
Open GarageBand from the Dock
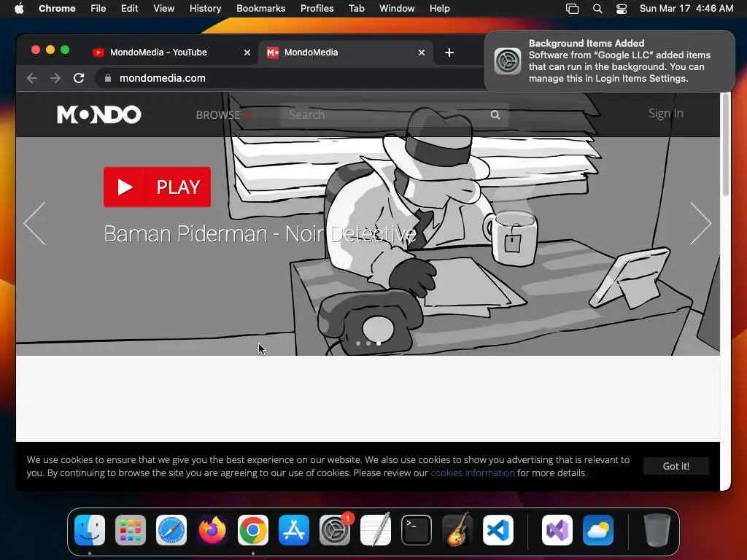tap(457, 530)
